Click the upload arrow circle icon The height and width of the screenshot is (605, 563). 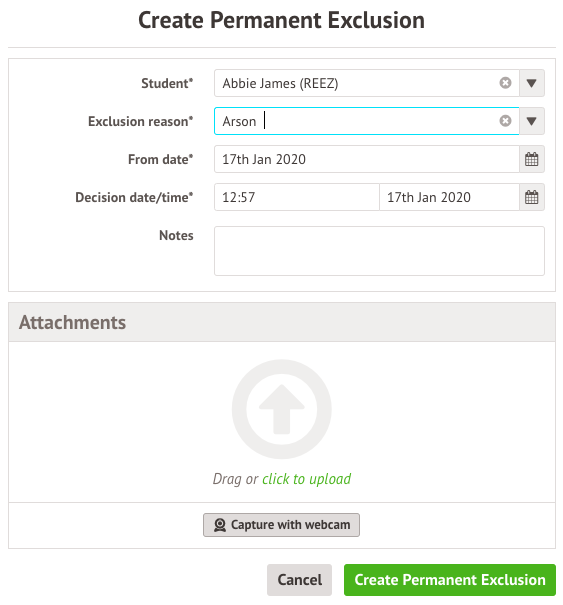[282, 409]
